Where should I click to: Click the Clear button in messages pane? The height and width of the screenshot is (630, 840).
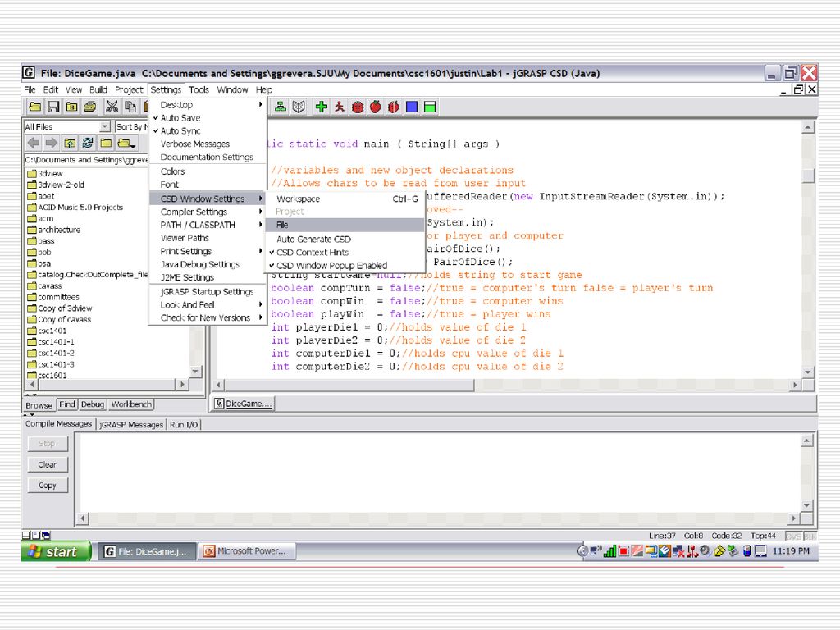click(x=48, y=464)
